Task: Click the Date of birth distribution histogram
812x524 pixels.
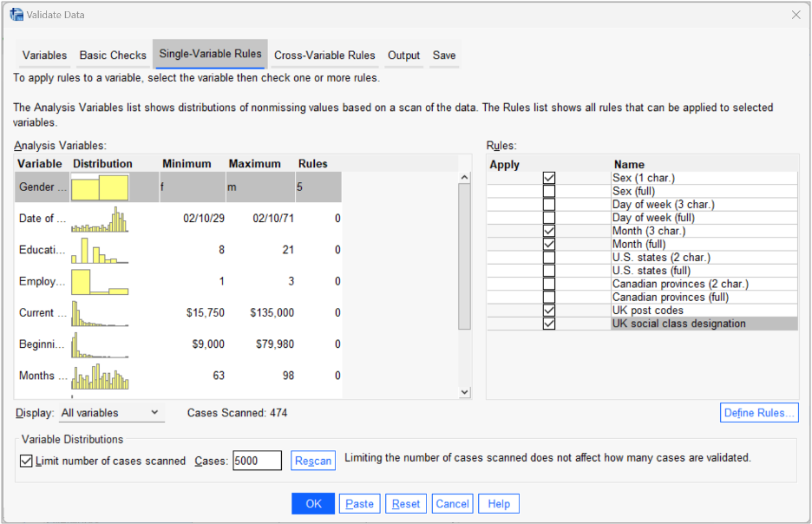Action: coord(100,219)
